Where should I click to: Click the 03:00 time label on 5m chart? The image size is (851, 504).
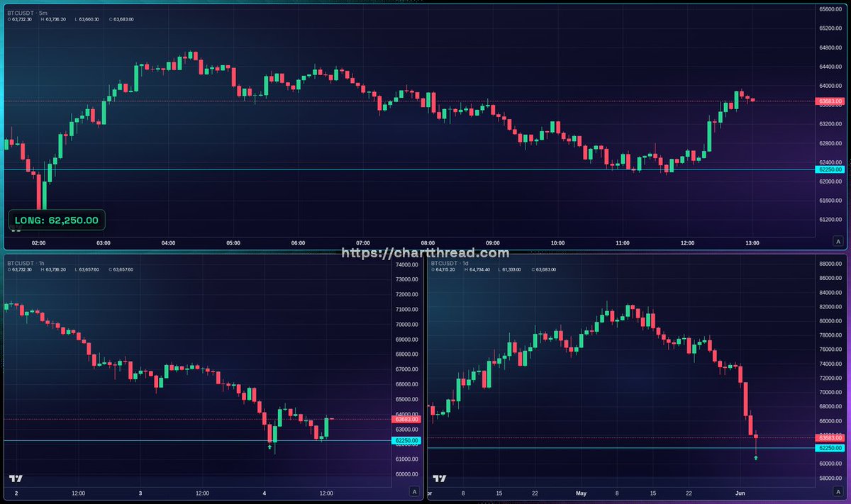pos(104,242)
